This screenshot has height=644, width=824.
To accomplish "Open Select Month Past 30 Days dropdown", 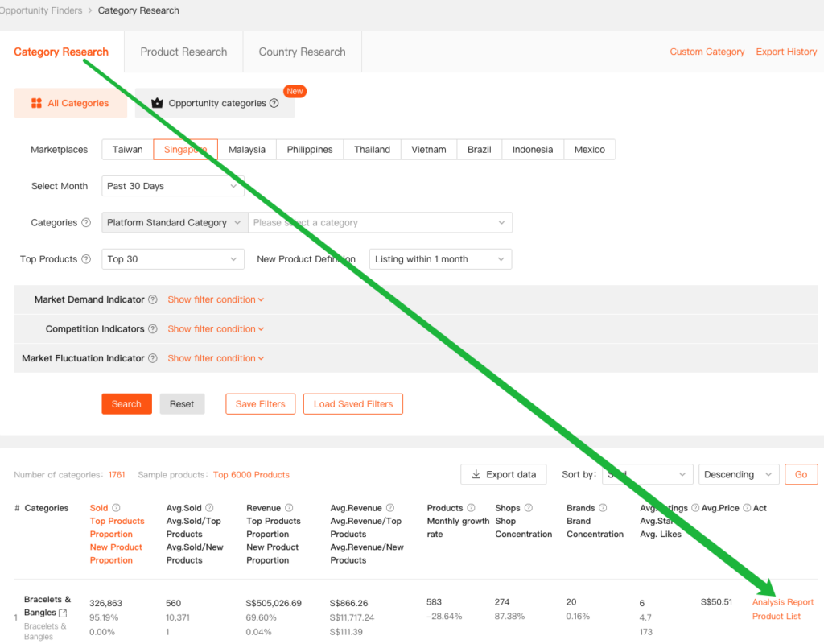I will click(x=173, y=186).
